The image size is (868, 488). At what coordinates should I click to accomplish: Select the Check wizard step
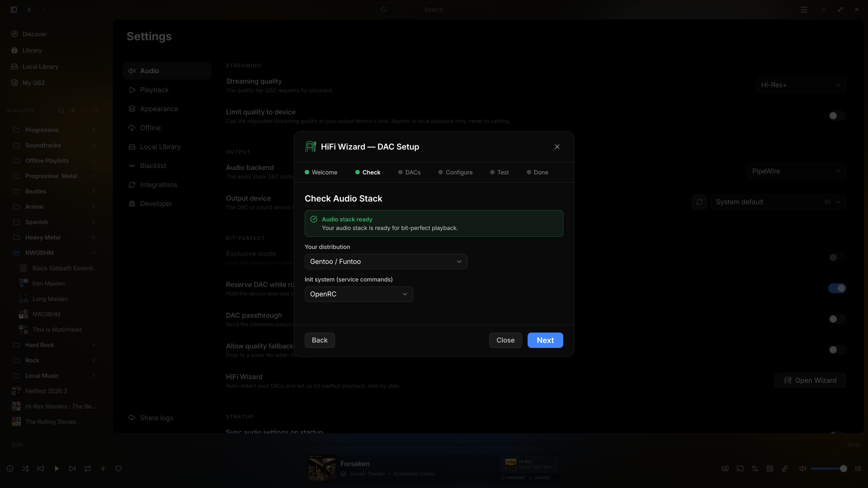pyautogui.click(x=368, y=173)
